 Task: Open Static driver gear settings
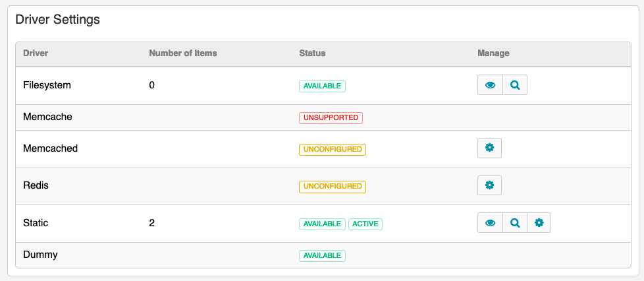coord(539,223)
